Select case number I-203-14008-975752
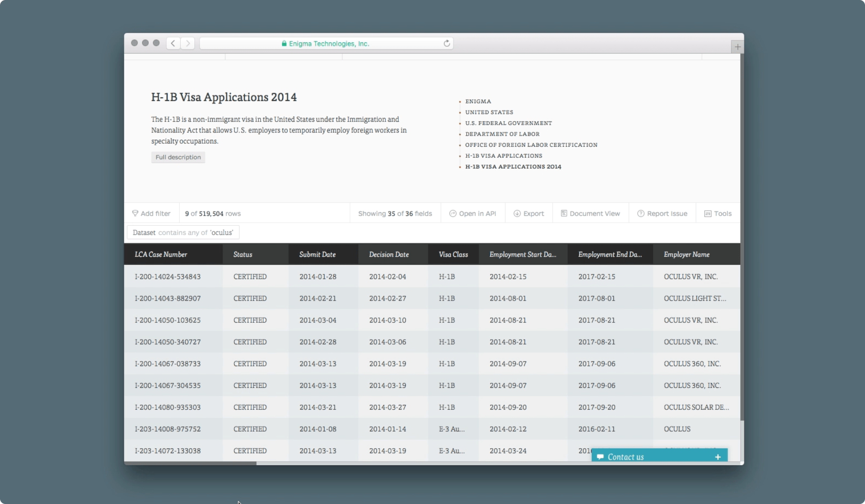This screenshot has width=865, height=504. (168, 429)
